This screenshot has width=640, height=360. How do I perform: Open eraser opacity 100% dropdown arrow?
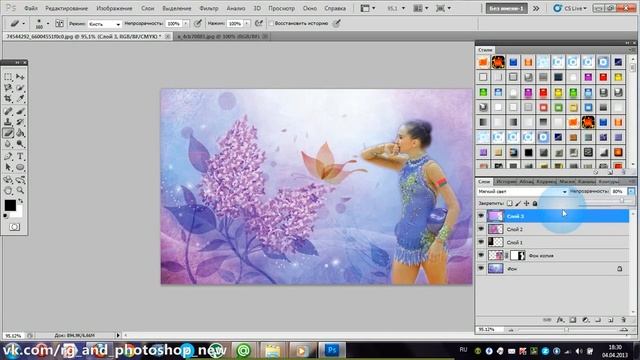point(186,24)
